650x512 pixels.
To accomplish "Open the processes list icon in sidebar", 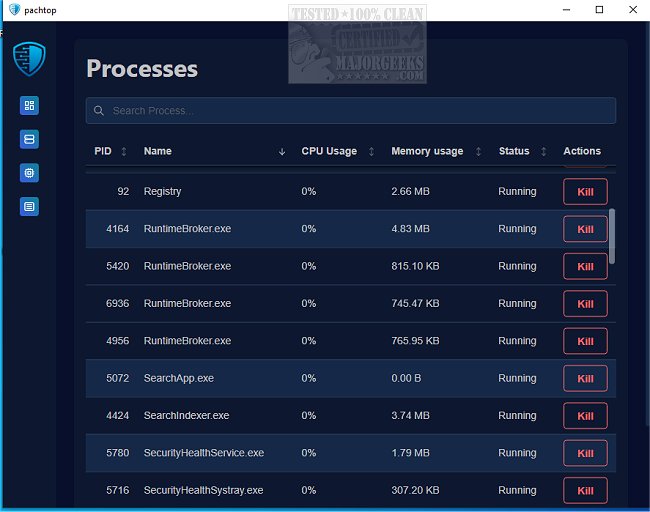I will pos(29,206).
